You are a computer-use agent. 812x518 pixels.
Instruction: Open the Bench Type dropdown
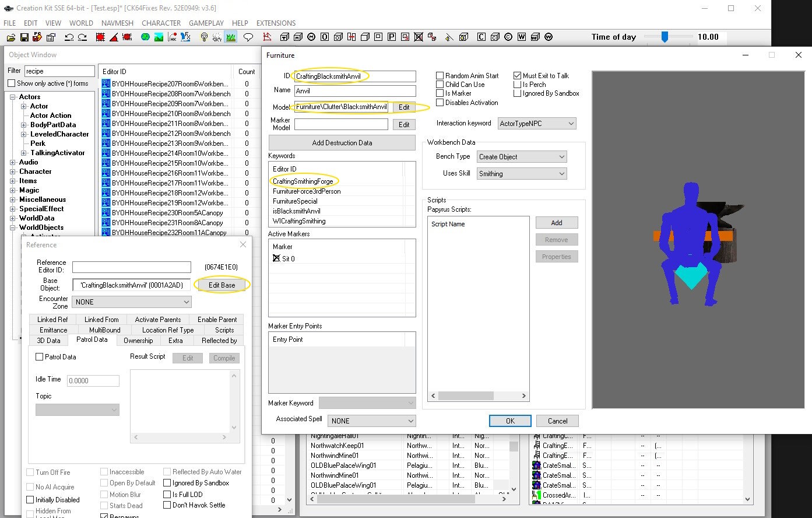pos(522,157)
